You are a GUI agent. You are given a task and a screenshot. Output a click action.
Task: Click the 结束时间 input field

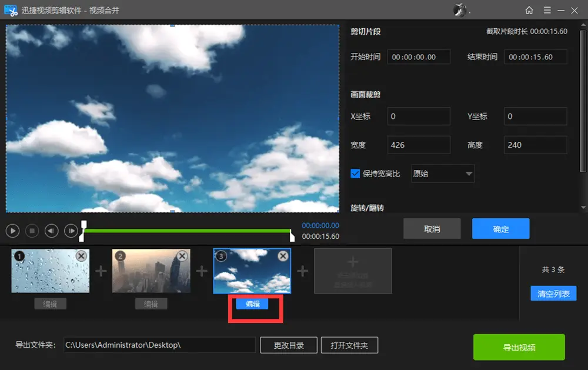(x=536, y=57)
